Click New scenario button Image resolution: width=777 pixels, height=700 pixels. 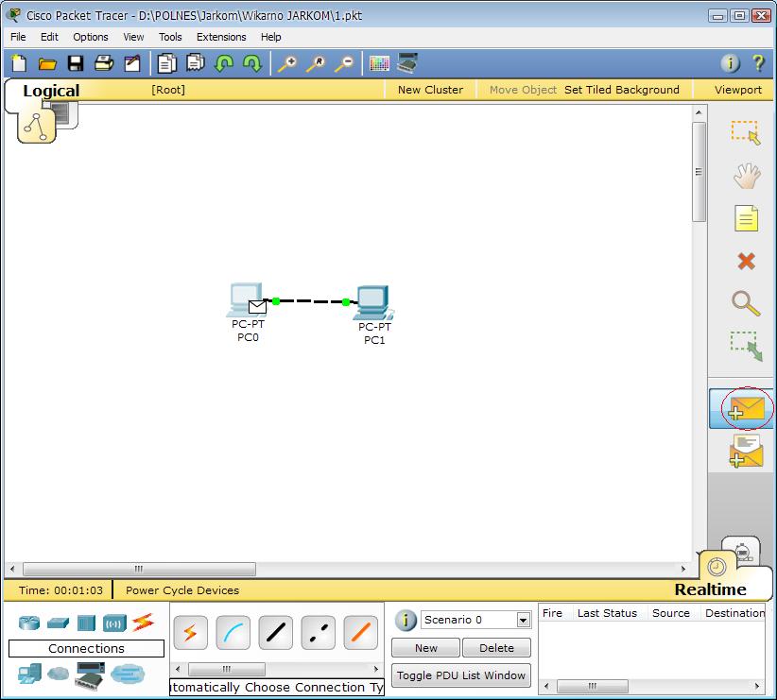pyautogui.click(x=425, y=647)
